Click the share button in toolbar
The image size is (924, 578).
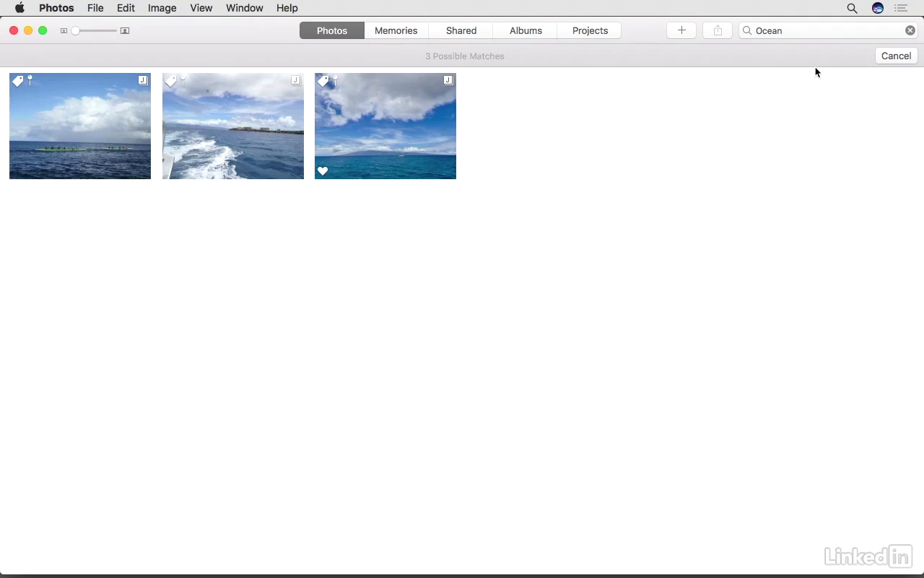pyautogui.click(x=718, y=30)
